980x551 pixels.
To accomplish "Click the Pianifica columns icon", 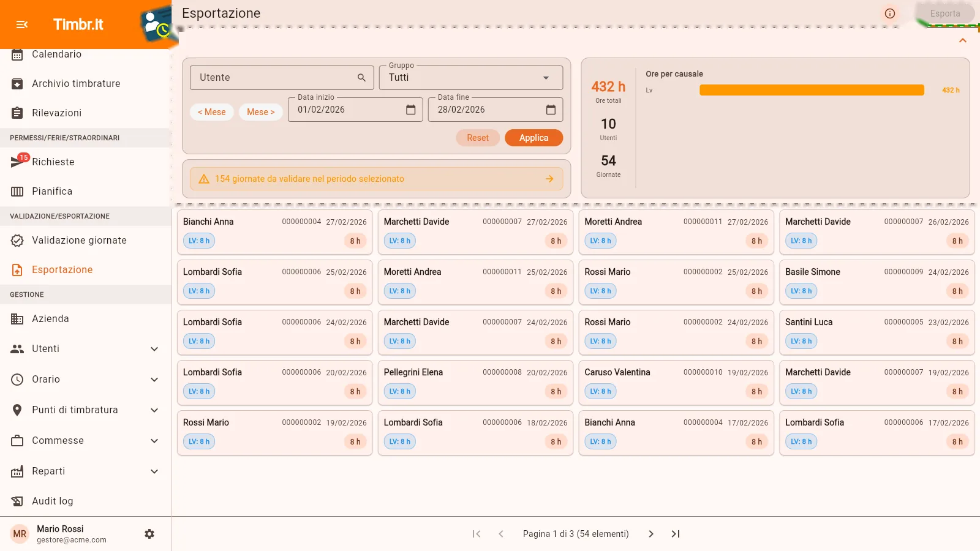I will pyautogui.click(x=17, y=192).
